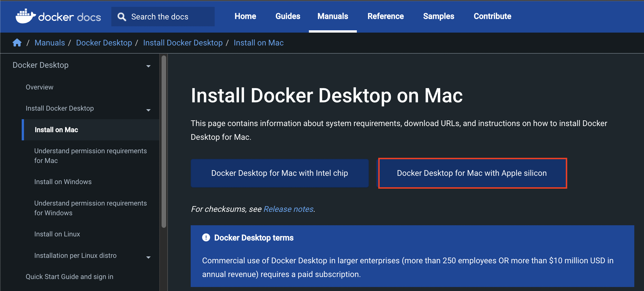Click the Install on Mac breadcrumb

[259, 43]
